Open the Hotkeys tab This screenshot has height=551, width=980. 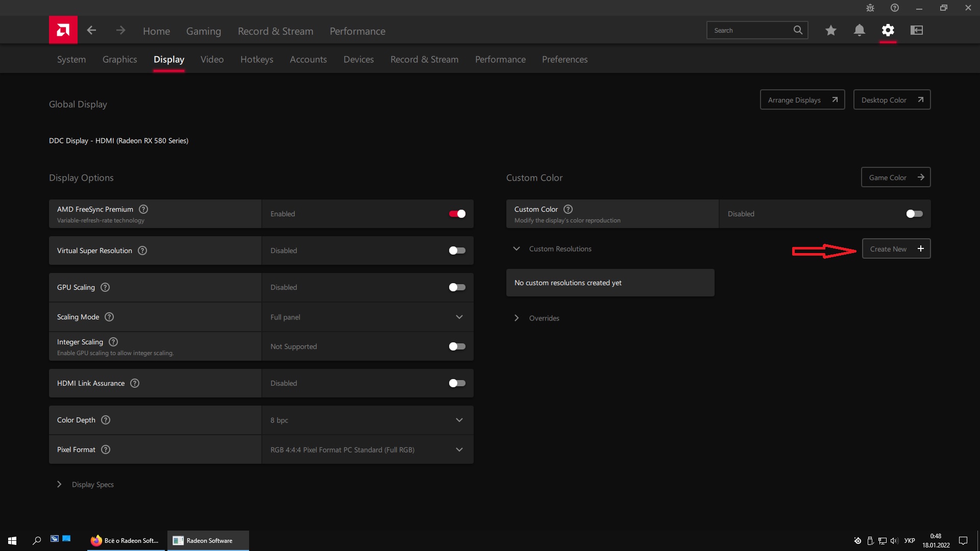point(257,59)
